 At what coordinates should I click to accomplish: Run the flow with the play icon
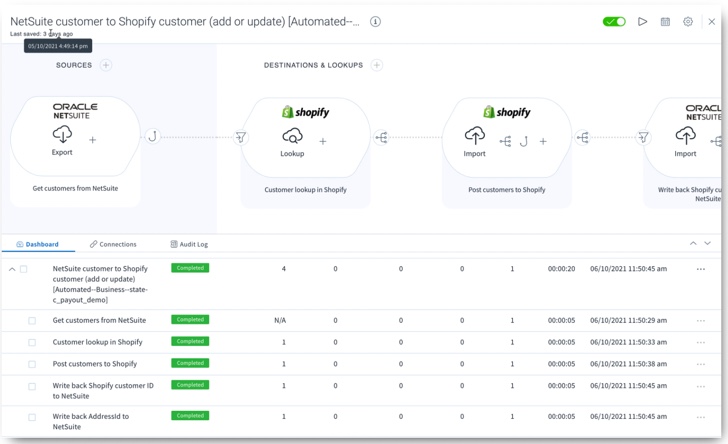pyautogui.click(x=642, y=21)
